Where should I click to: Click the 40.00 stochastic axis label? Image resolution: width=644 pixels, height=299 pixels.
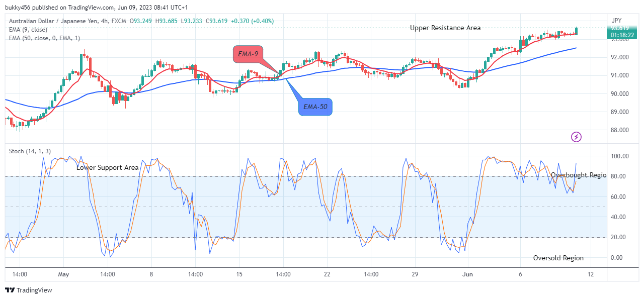tap(619, 217)
